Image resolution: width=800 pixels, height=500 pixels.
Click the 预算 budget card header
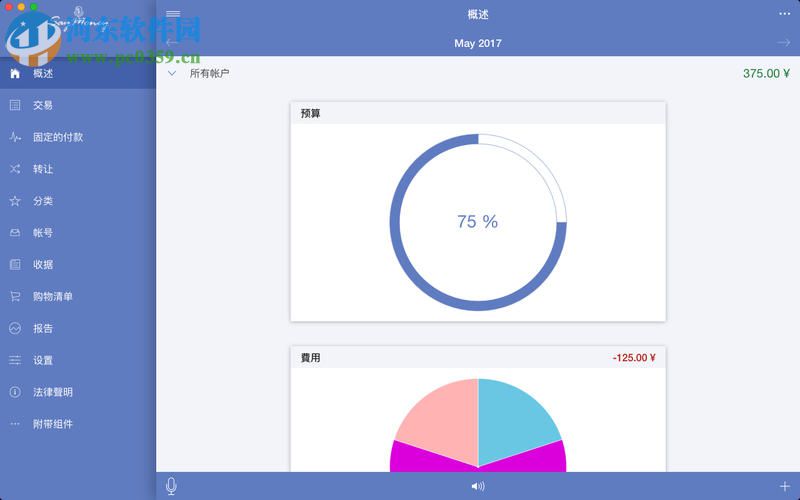(478, 113)
